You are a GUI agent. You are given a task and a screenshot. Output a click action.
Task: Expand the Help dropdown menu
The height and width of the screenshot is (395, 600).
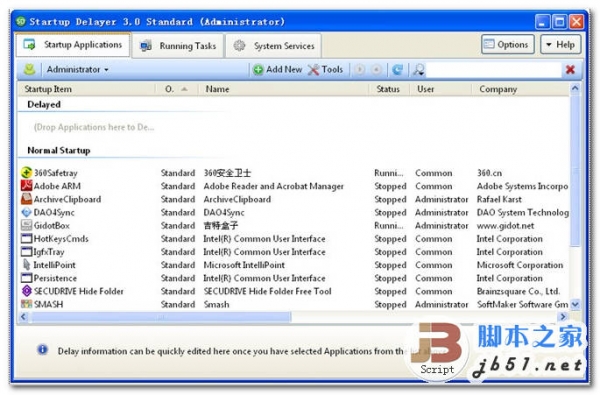(x=560, y=44)
